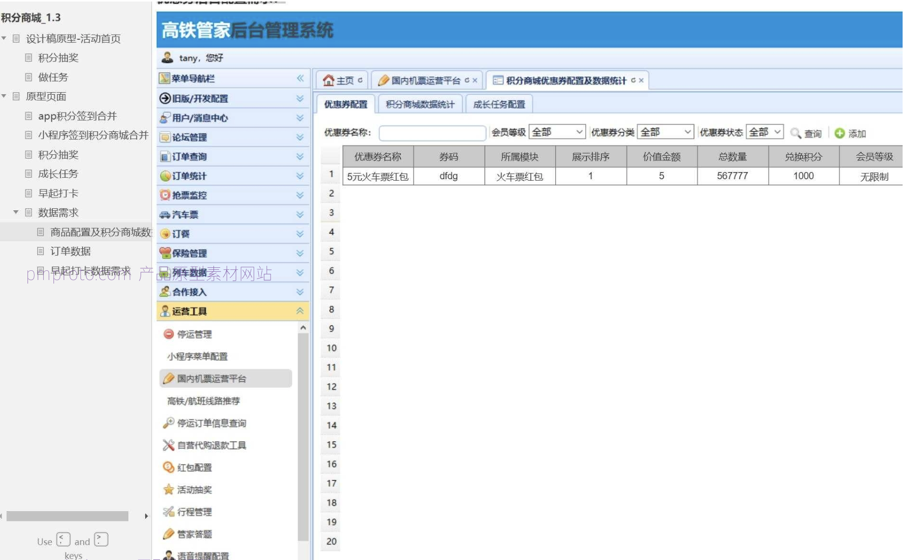Open the 会员等级 dropdown
924x560 pixels.
557,132
